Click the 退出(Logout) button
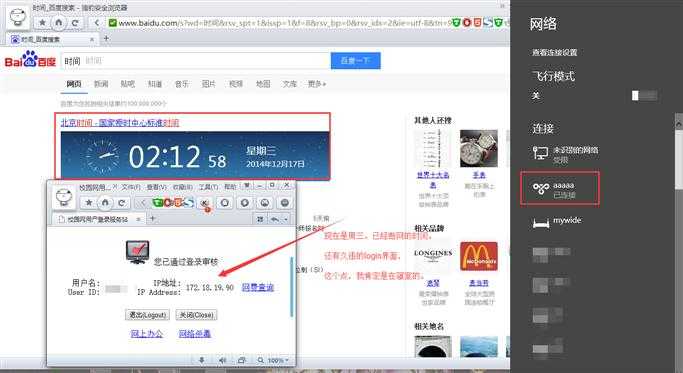This screenshot has height=373, width=683. (147, 315)
